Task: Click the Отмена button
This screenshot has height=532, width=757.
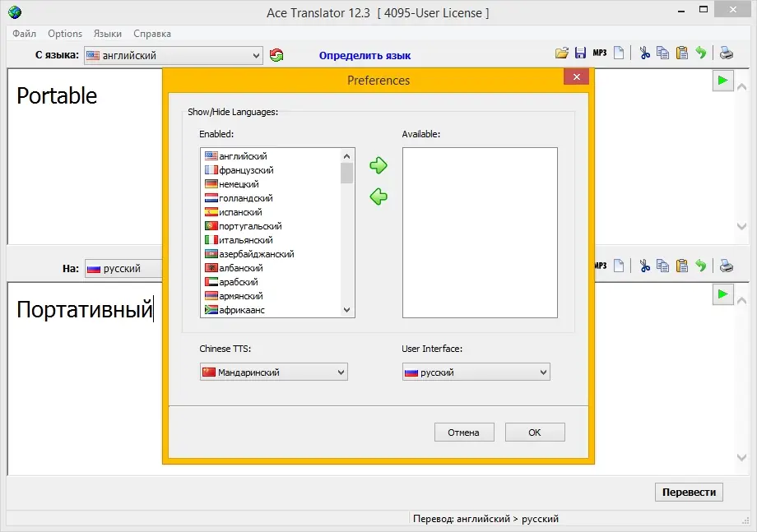Action: pyautogui.click(x=464, y=433)
